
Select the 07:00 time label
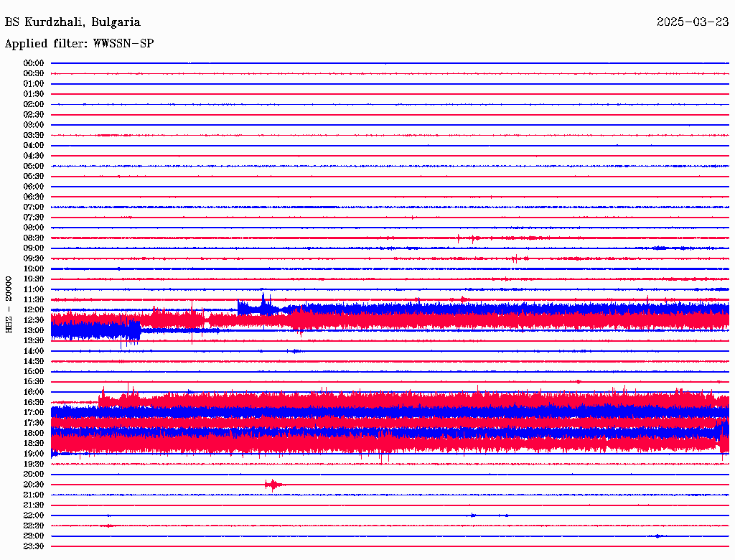[34, 207]
